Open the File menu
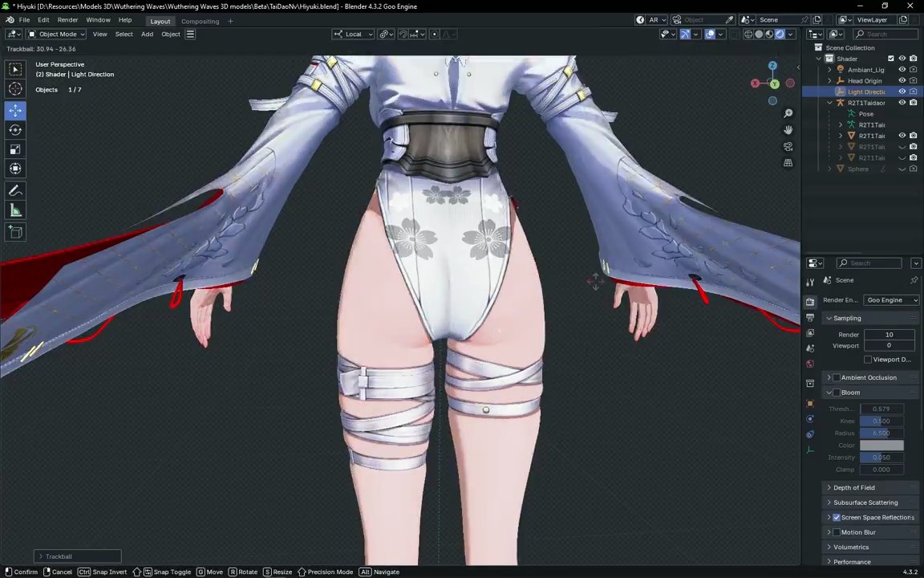 (x=24, y=20)
